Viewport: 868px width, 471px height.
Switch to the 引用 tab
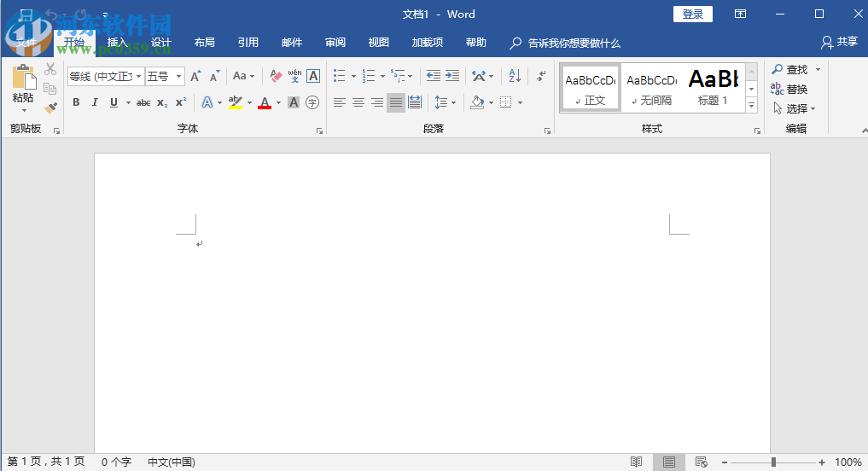248,43
